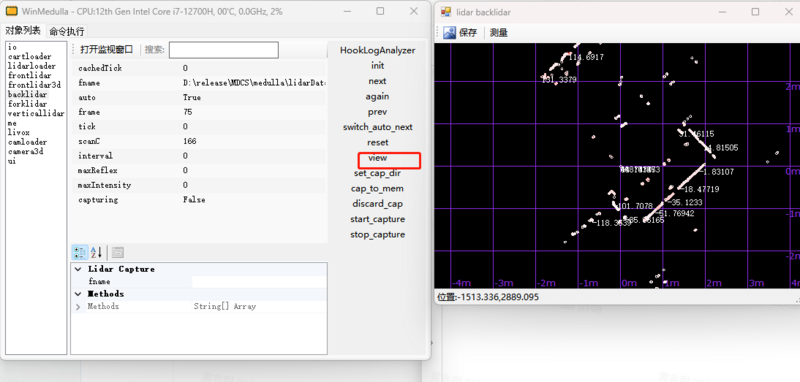Select me in the object list

[x=12, y=123]
